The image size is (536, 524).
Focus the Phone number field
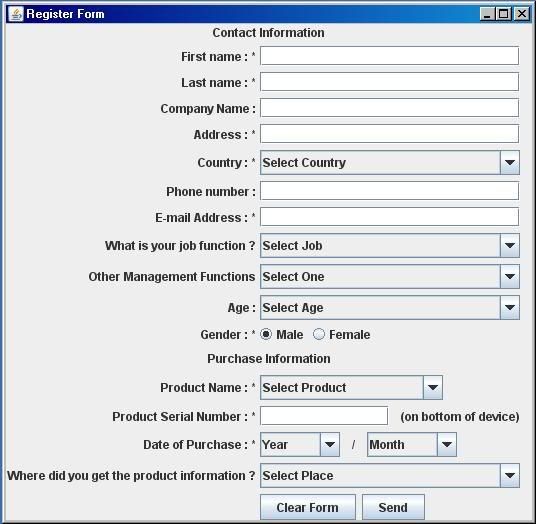coord(389,191)
